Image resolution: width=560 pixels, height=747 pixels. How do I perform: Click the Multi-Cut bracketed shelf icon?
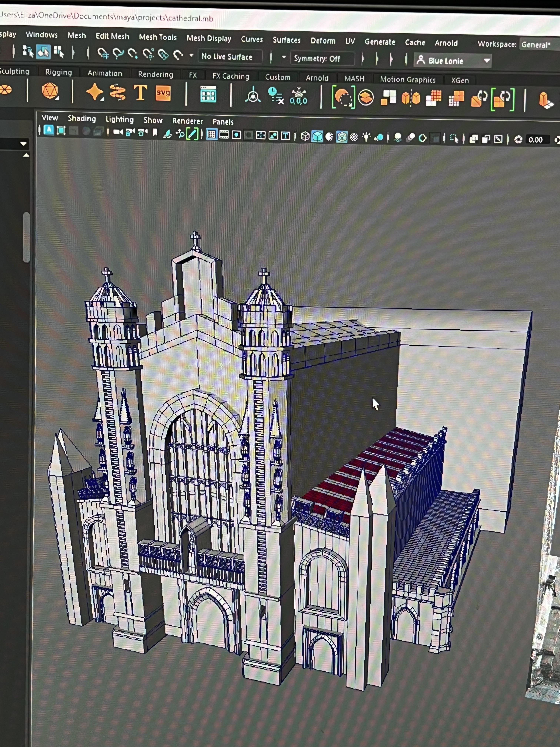pyautogui.click(x=344, y=97)
